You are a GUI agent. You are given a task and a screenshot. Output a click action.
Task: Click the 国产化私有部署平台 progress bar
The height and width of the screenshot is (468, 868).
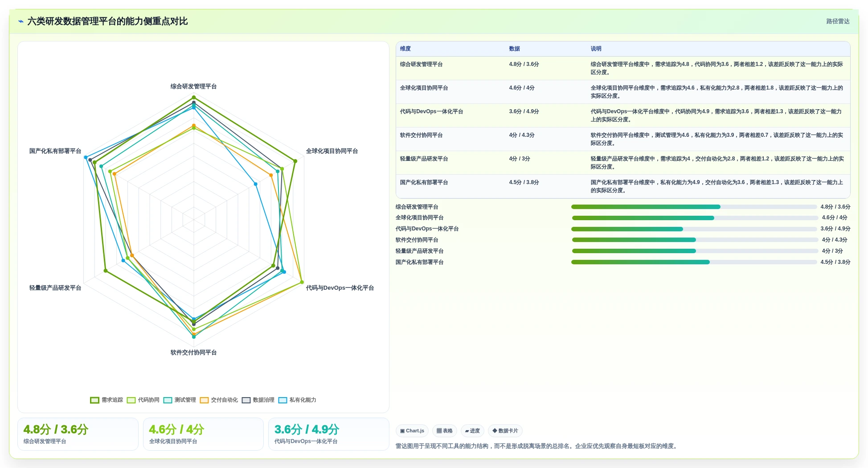click(x=694, y=262)
